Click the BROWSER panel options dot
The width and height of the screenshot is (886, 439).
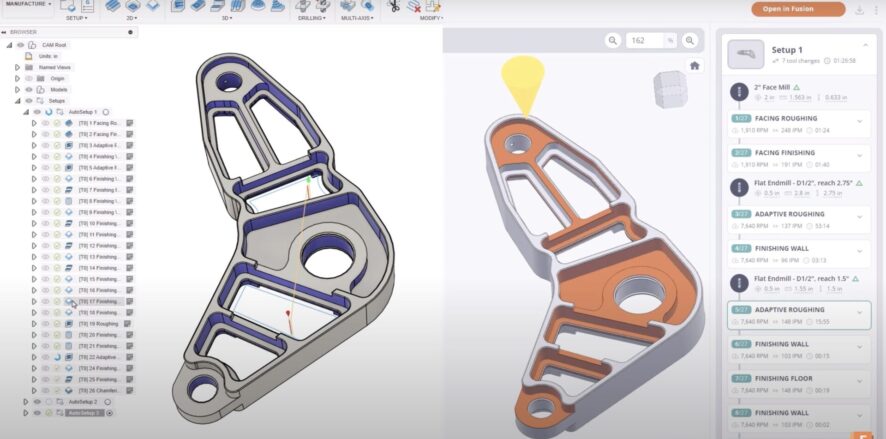pos(131,32)
